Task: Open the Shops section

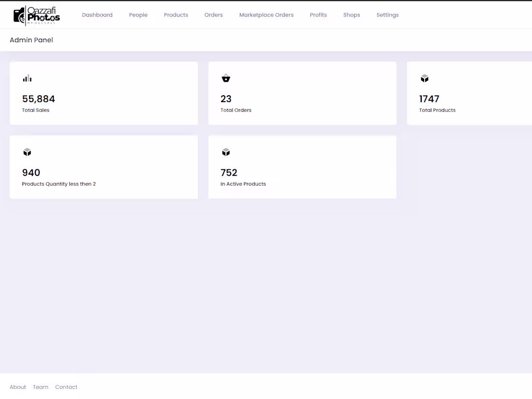Action: 352,15
